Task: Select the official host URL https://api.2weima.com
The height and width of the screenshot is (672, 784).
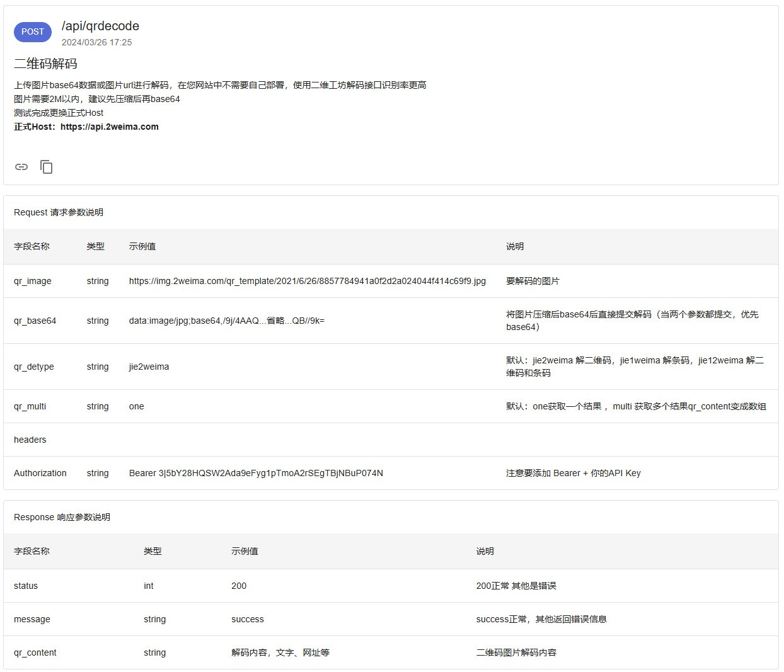Action: click(109, 127)
